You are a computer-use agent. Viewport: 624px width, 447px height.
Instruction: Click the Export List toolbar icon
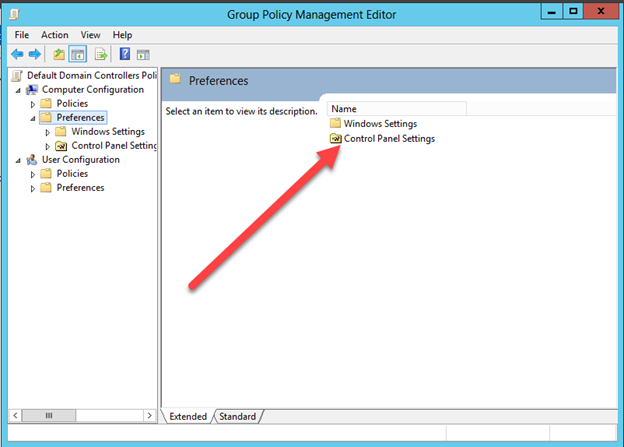101,54
